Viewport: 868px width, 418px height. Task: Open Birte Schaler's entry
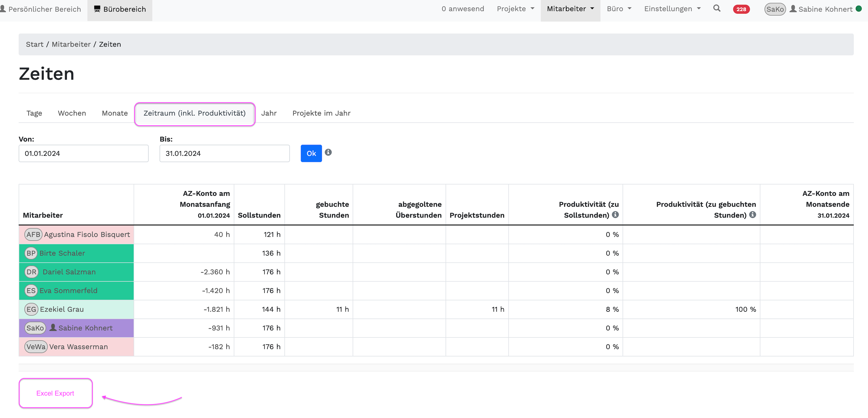[x=62, y=253]
